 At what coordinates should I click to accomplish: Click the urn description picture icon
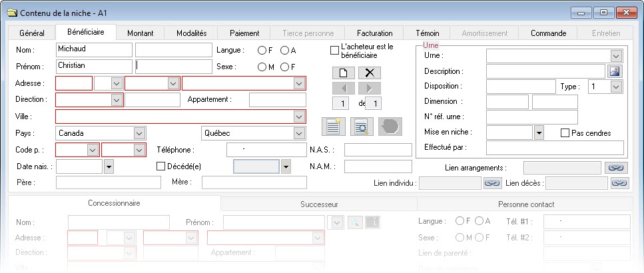pos(615,71)
